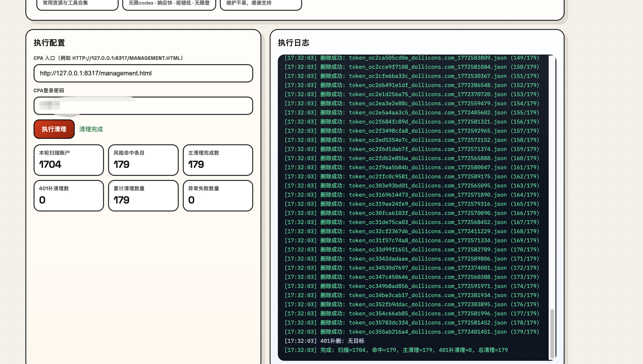
Task: Select the CPA登录密码 password field
Action: click(143, 106)
